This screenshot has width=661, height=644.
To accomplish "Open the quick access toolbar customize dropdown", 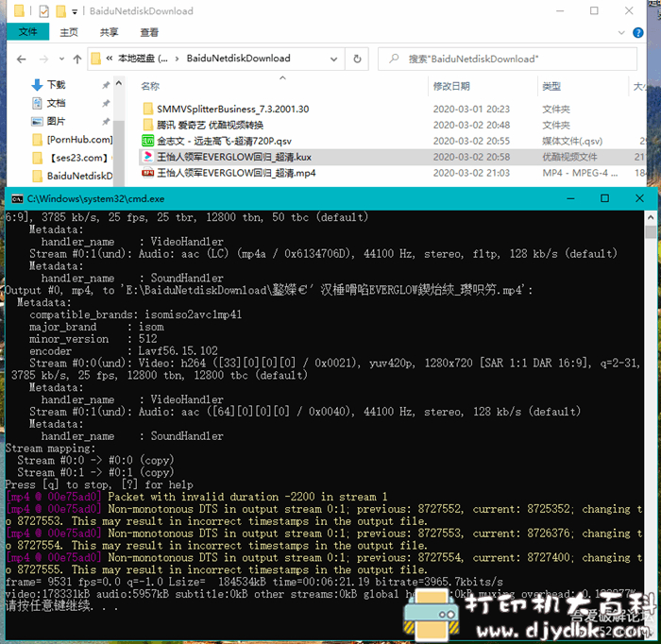I will [x=75, y=11].
